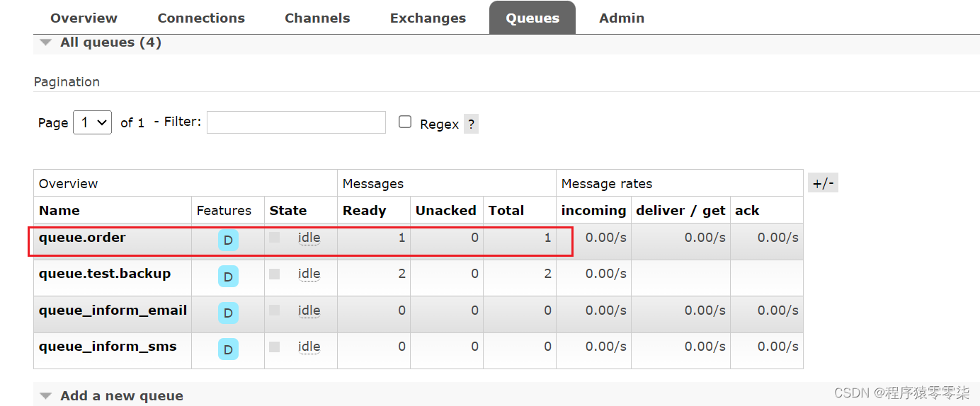Switch to the Exchanges tab

428,18
